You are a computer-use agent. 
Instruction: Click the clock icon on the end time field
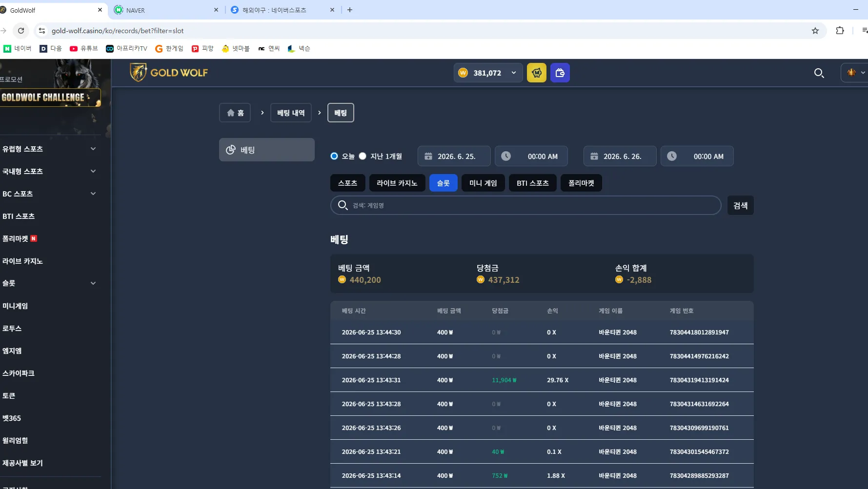coord(672,156)
